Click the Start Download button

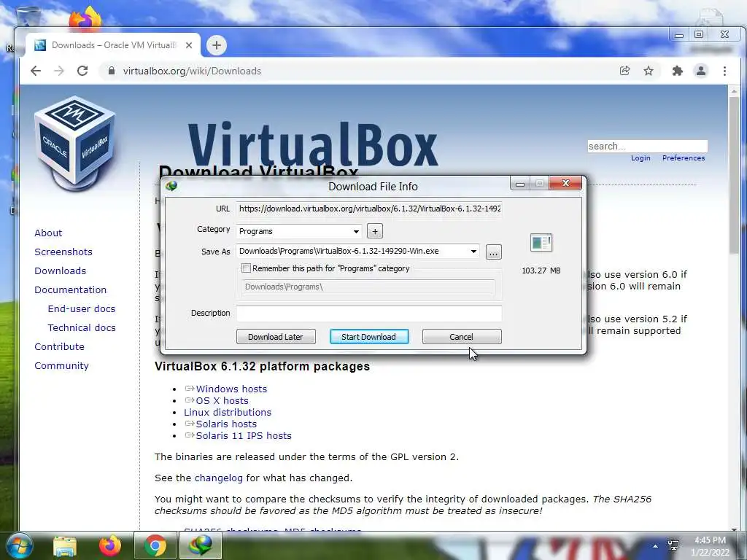coord(368,337)
